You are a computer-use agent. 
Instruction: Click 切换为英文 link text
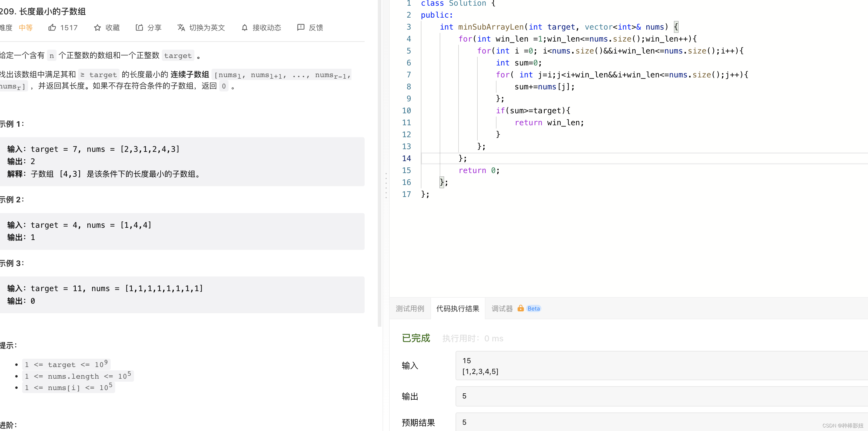coord(207,27)
